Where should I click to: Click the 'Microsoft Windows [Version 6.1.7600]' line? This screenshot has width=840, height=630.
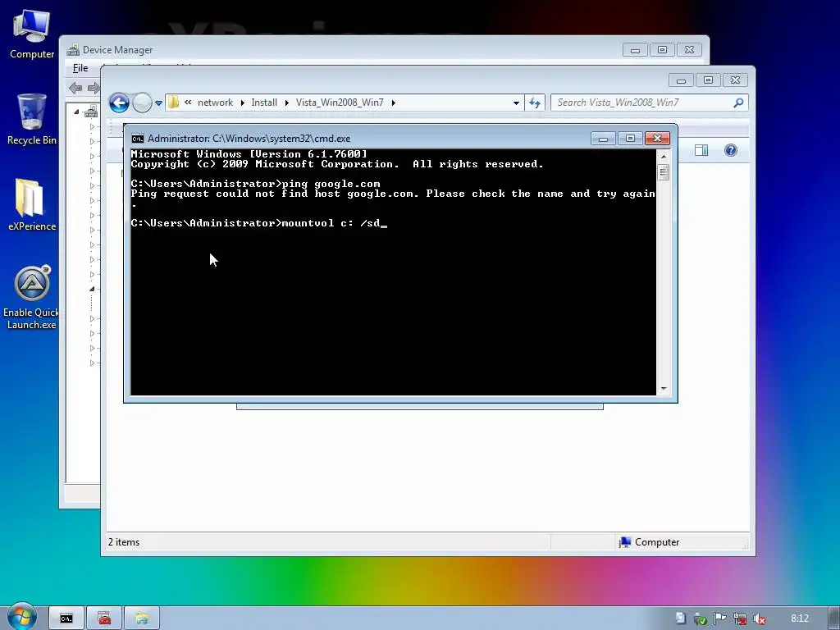249,154
